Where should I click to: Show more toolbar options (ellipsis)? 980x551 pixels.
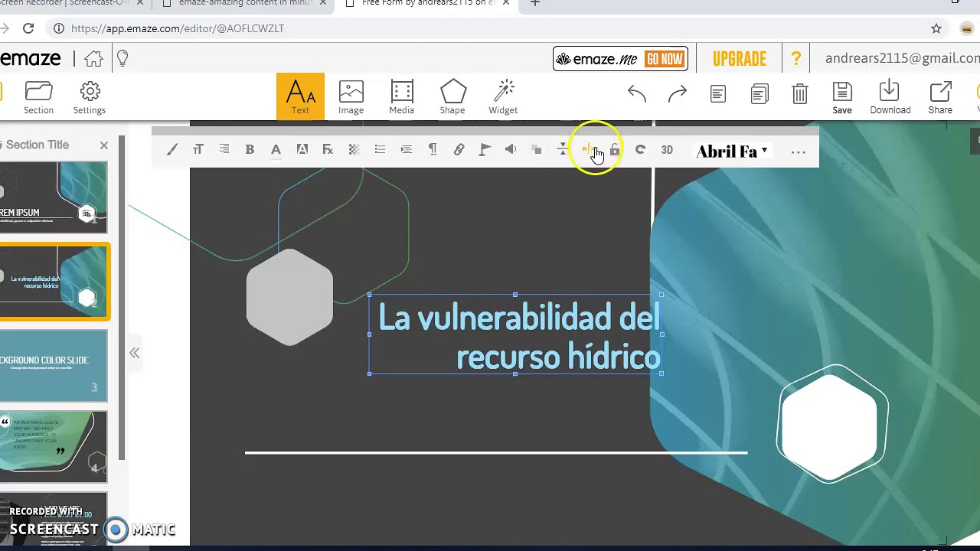coord(798,152)
